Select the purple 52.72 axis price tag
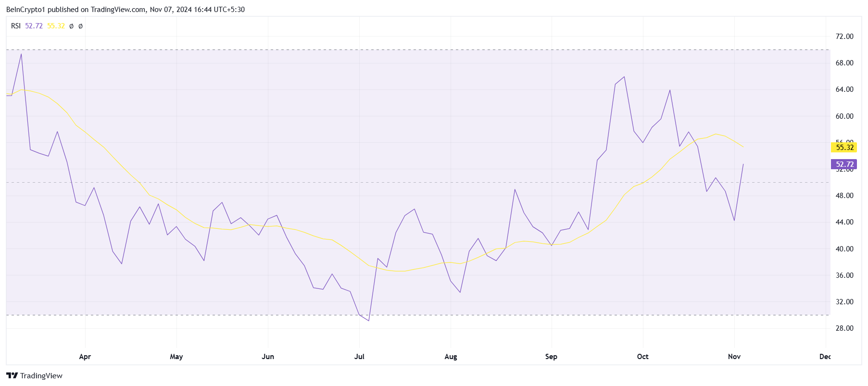The height and width of the screenshot is (386, 868). click(844, 164)
